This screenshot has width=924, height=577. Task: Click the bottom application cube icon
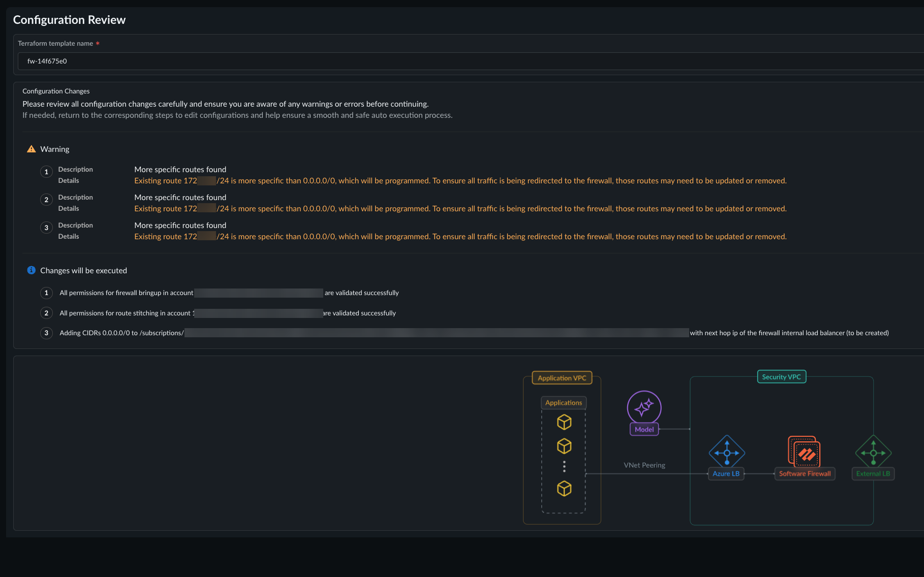coord(564,489)
